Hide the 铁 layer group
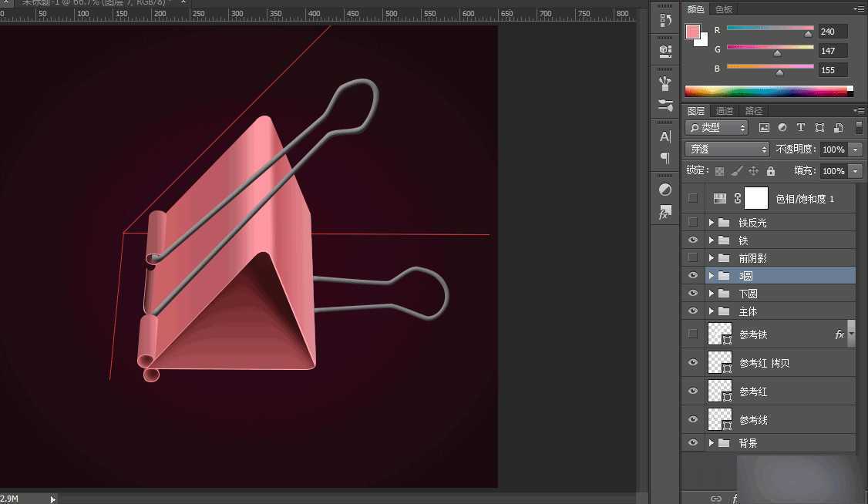Screen dimensions: 868x504 [x=693, y=240]
